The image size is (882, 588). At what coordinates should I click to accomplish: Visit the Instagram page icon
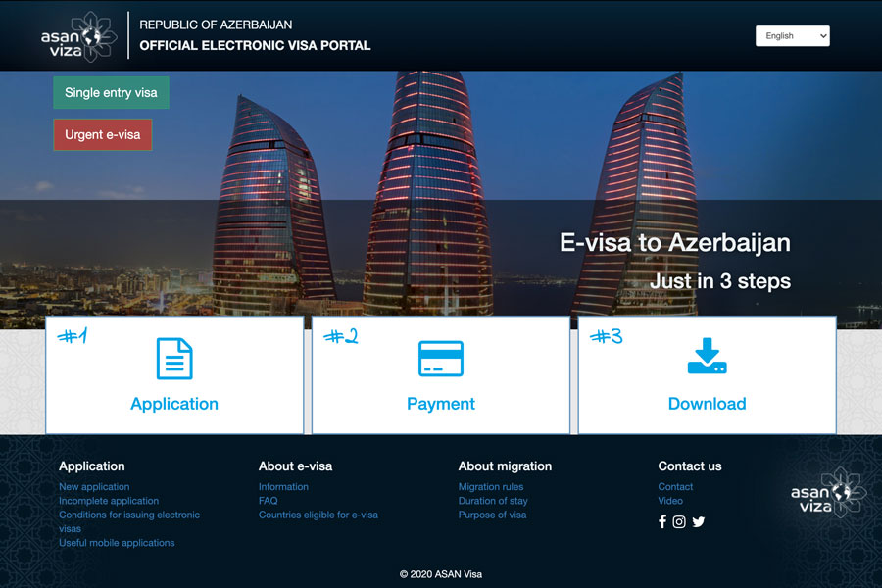pyautogui.click(x=679, y=522)
